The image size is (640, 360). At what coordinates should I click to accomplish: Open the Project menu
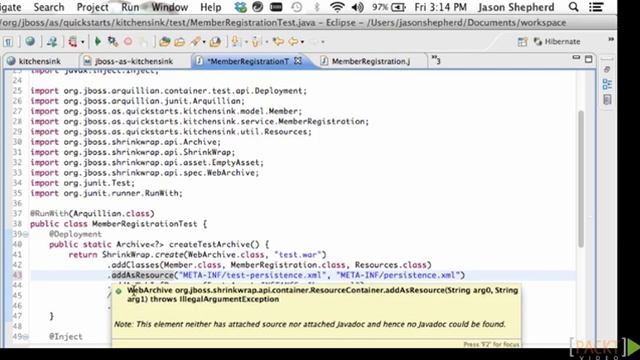[x=93, y=7]
